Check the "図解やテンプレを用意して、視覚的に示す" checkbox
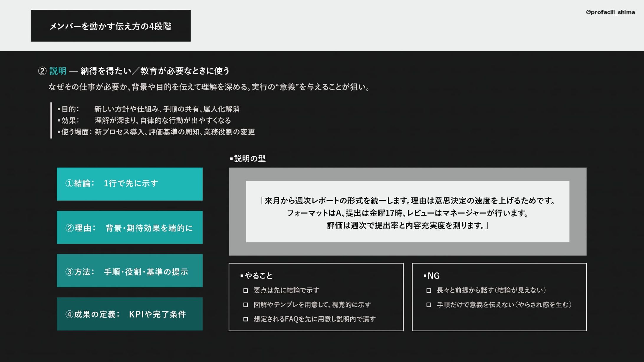The height and width of the screenshot is (362, 644). click(x=246, y=305)
